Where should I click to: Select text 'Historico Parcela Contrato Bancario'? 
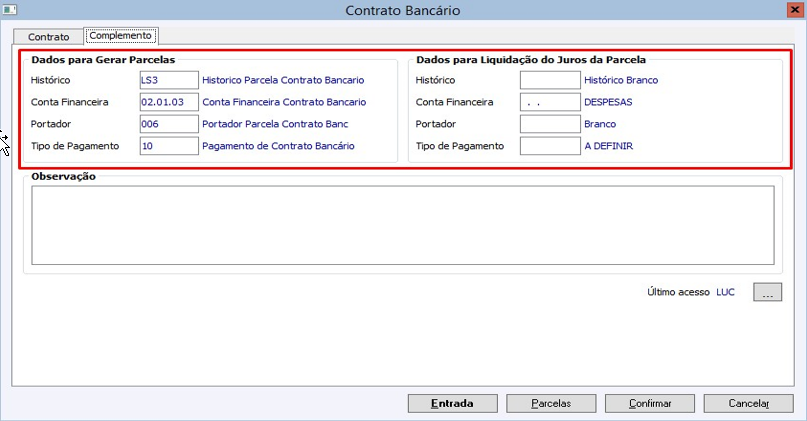point(283,80)
